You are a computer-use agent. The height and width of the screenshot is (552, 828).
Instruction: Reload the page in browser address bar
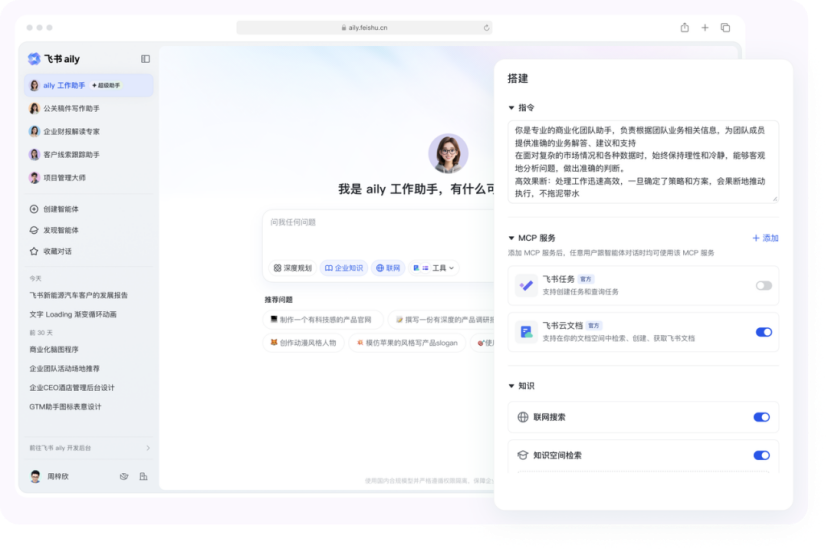[486, 28]
